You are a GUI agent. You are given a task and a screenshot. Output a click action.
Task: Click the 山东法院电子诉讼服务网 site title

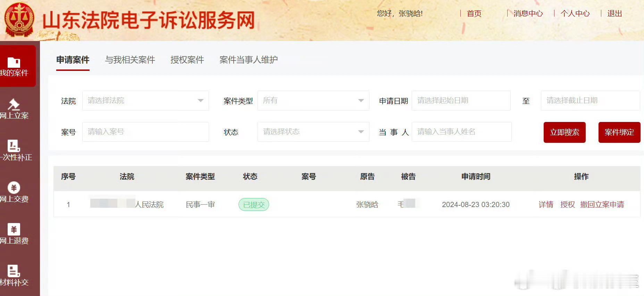tap(149, 20)
